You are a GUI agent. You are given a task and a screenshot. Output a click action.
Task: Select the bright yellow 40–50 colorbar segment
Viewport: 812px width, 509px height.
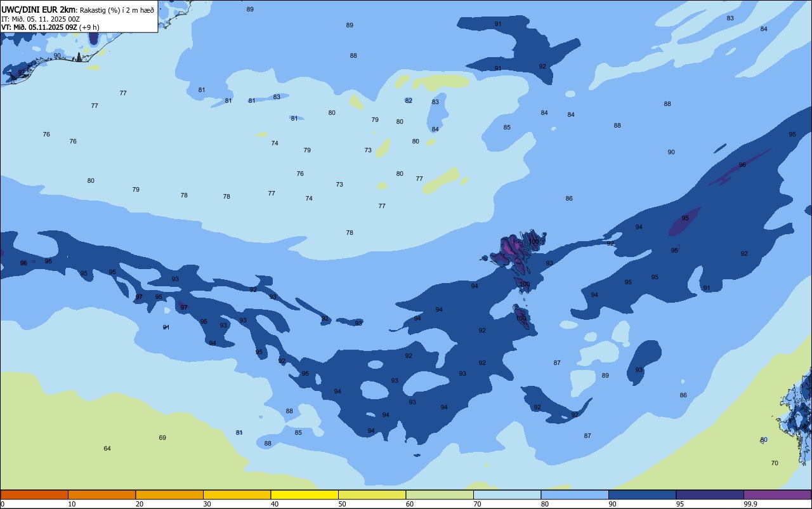(x=304, y=494)
